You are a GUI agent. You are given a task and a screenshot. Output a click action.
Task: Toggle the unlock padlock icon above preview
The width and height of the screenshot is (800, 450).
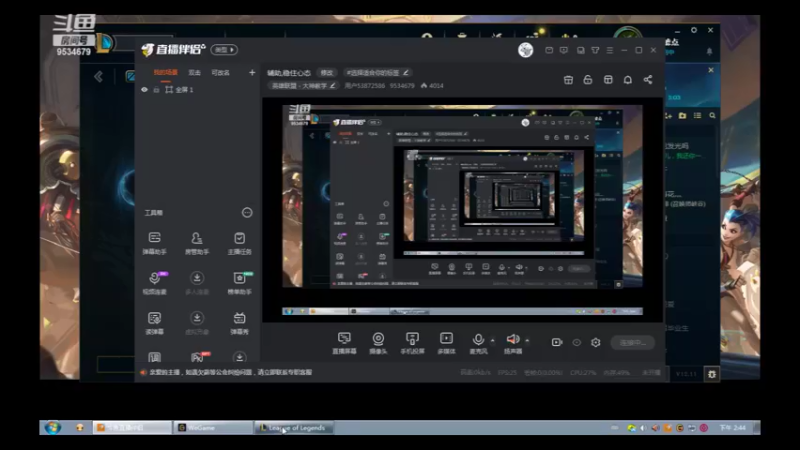pos(588,80)
